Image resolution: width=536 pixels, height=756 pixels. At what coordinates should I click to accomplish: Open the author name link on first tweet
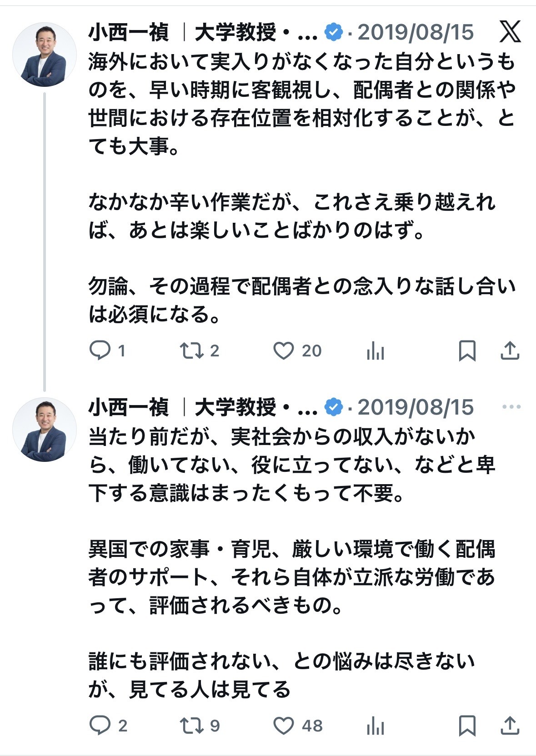click(x=129, y=32)
